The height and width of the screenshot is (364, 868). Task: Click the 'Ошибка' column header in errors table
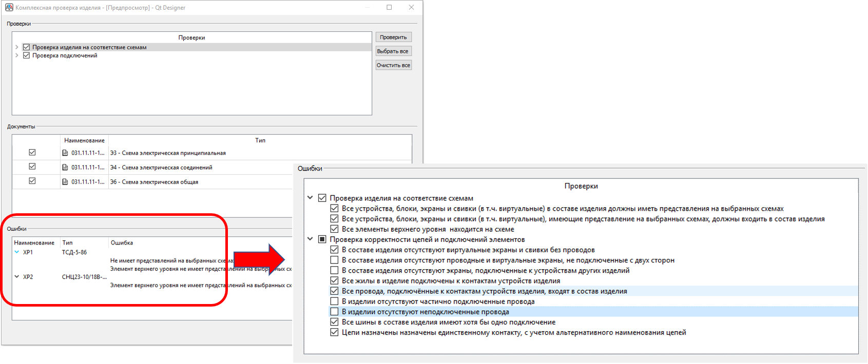point(122,242)
